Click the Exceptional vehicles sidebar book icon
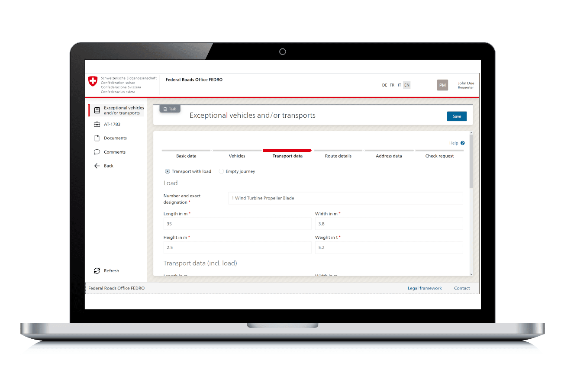The height and width of the screenshot is (392, 564). click(97, 110)
